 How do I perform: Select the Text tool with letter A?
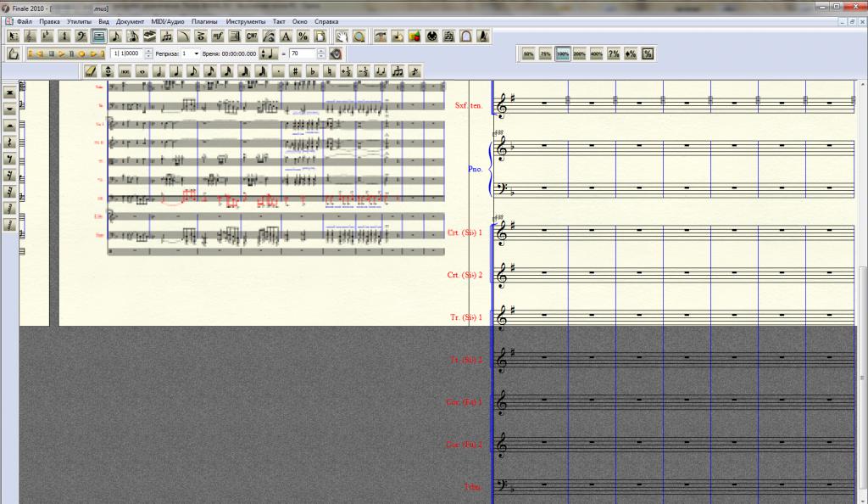[x=286, y=36]
